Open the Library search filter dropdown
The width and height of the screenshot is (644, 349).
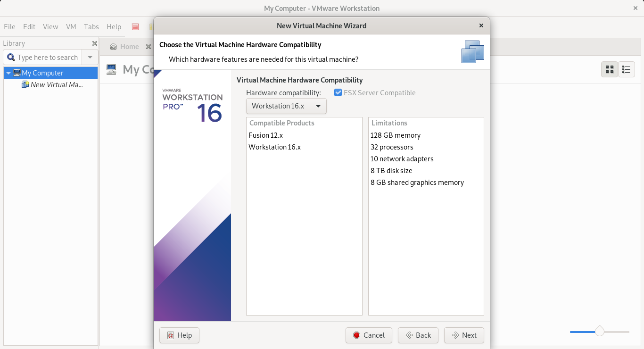pyautogui.click(x=90, y=58)
